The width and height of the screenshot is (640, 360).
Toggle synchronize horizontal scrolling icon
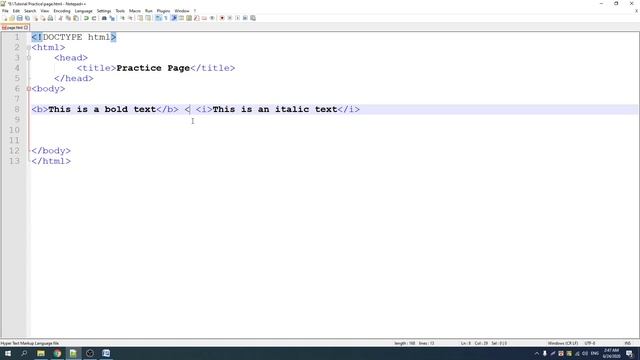148,18
